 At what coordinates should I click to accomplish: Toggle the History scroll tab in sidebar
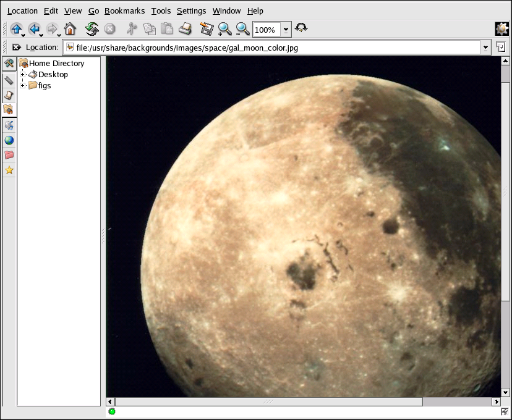click(x=9, y=94)
